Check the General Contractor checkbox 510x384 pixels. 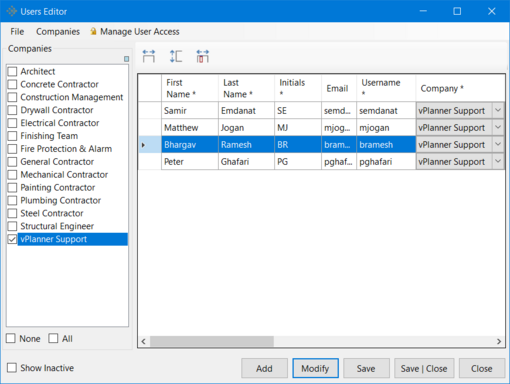click(x=12, y=162)
